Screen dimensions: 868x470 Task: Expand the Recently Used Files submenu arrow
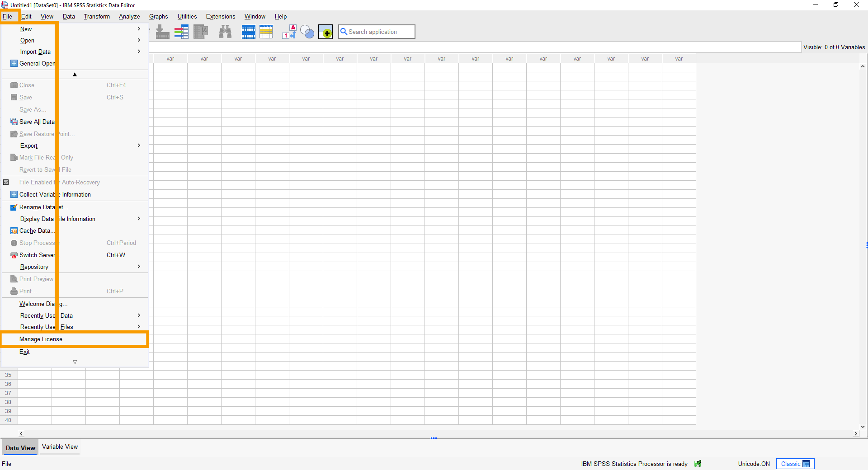(139, 327)
